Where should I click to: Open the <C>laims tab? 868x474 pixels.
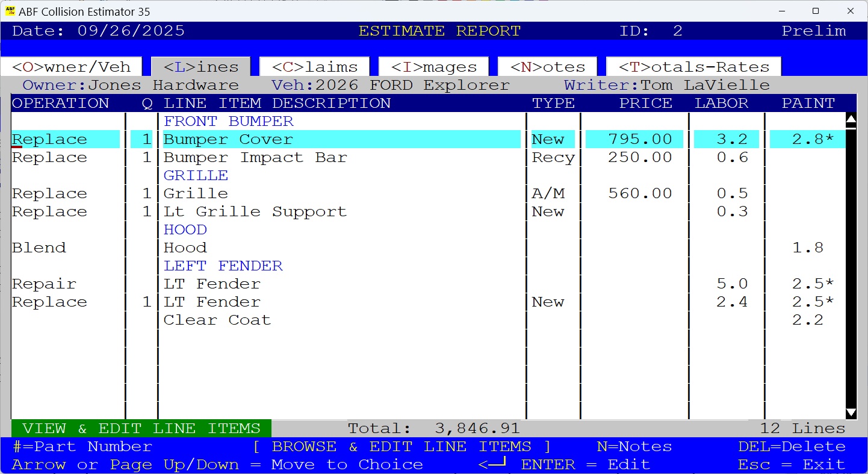pos(313,67)
